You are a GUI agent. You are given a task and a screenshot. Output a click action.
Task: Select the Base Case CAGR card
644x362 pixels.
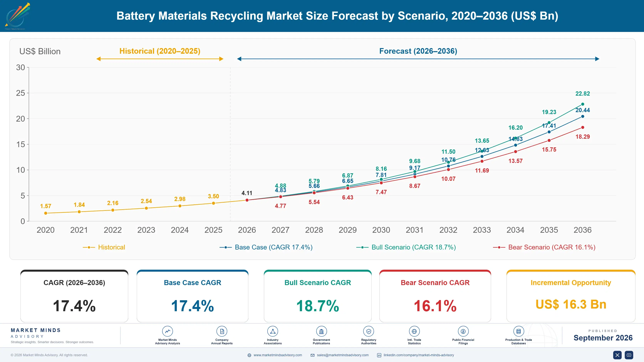point(193,296)
